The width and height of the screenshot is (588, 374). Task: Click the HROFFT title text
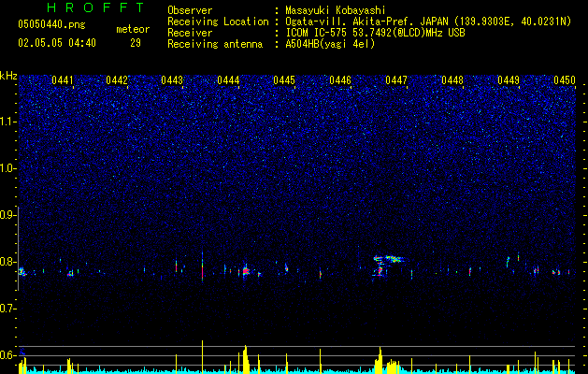click(96, 7)
